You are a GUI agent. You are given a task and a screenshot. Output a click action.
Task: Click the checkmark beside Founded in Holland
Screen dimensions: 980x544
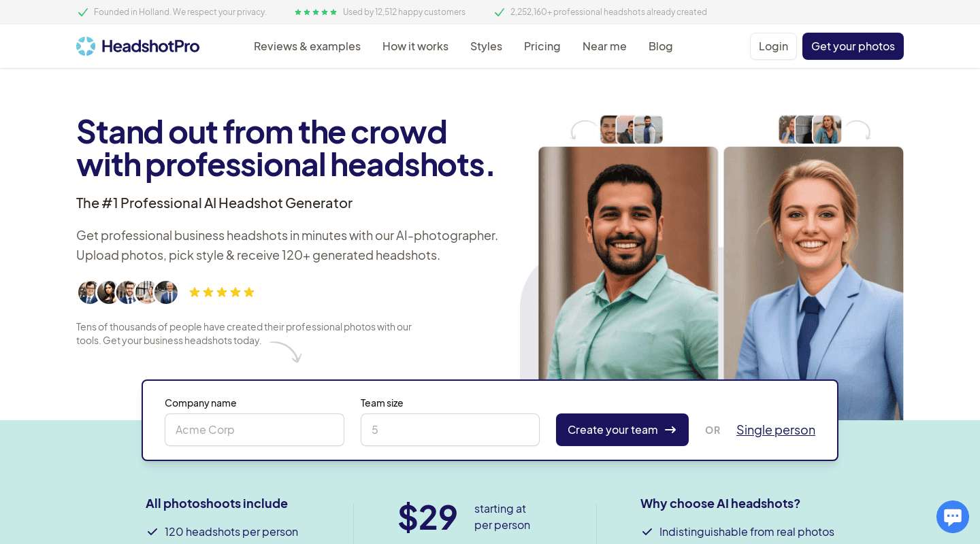click(x=83, y=12)
